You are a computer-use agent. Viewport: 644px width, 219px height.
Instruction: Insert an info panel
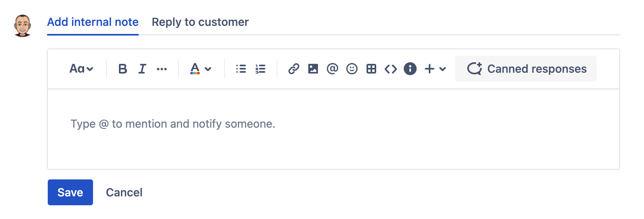point(410,69)
